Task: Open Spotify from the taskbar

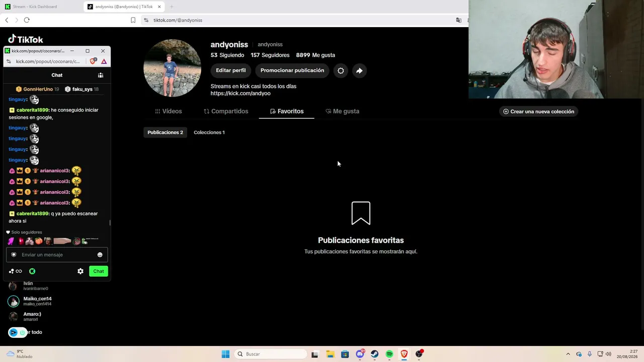Action: tap(389, 354)
